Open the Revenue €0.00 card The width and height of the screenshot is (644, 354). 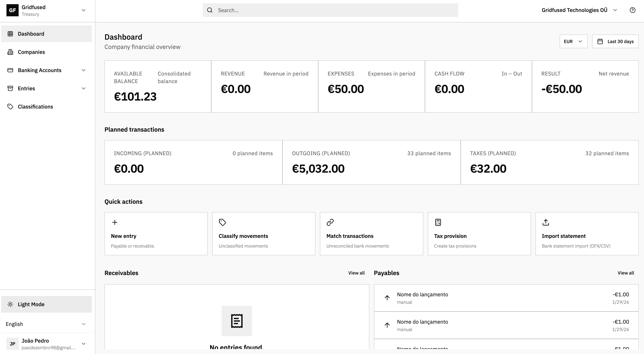pyautogui.click(x=264, y=86)
